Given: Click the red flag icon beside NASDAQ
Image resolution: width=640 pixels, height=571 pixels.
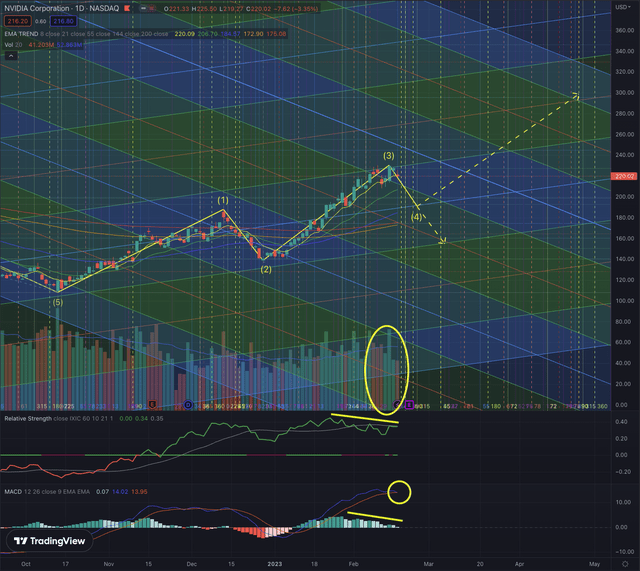Looking at the screenshot, I should click(x=127, y=8).
